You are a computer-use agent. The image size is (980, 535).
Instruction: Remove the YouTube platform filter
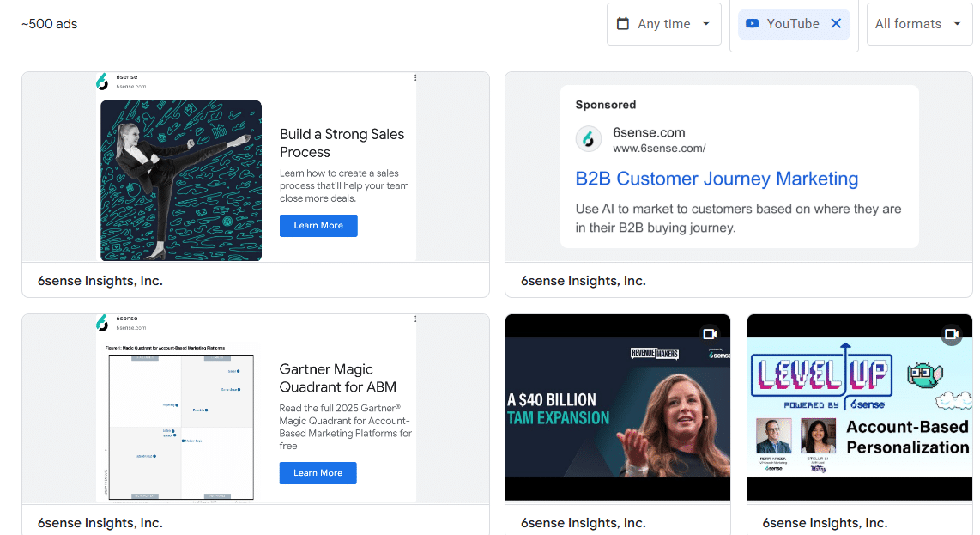pyautogui.click(x=836, y=24)
